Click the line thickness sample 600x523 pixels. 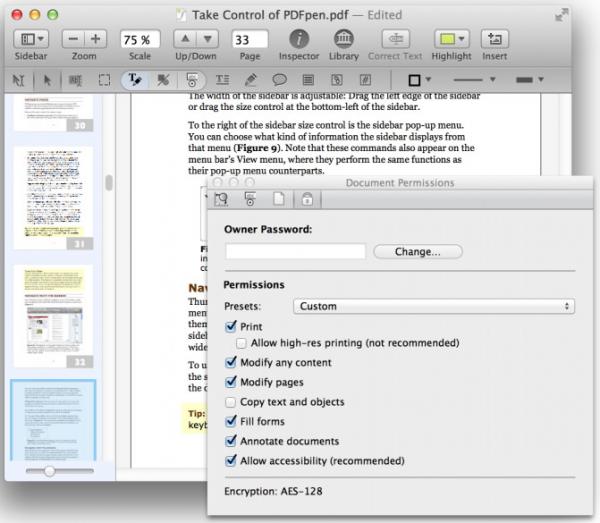(x=524, y=80)
